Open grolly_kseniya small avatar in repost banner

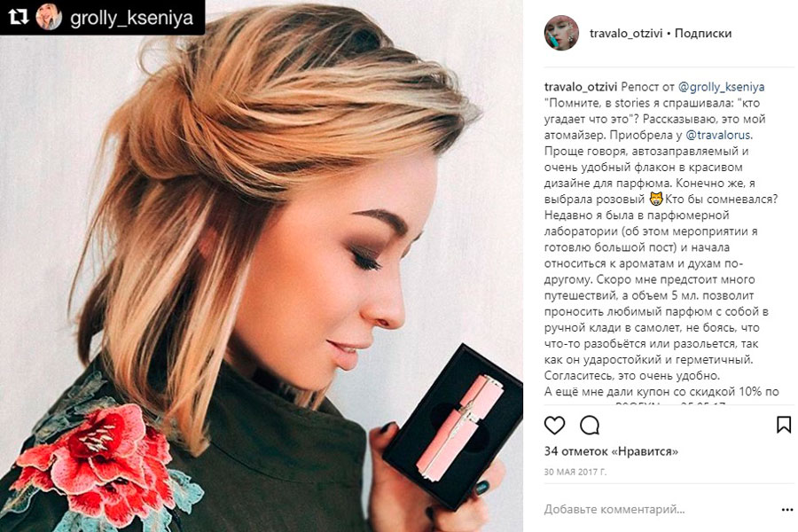click(x=49, y=17)
